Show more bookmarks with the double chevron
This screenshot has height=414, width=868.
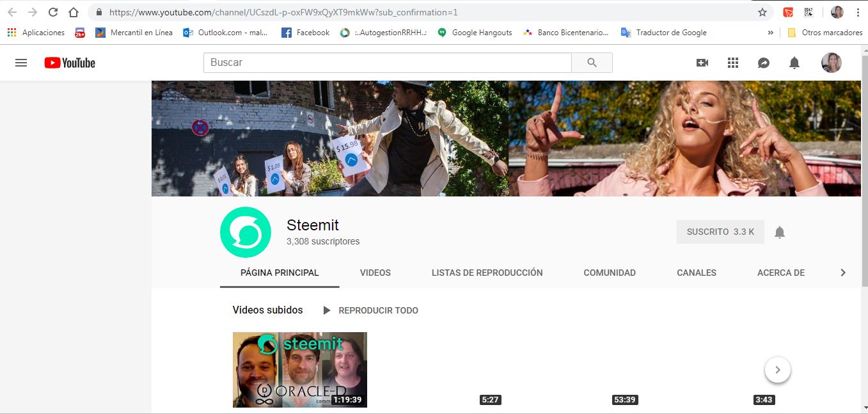click(x=770, y=33)
